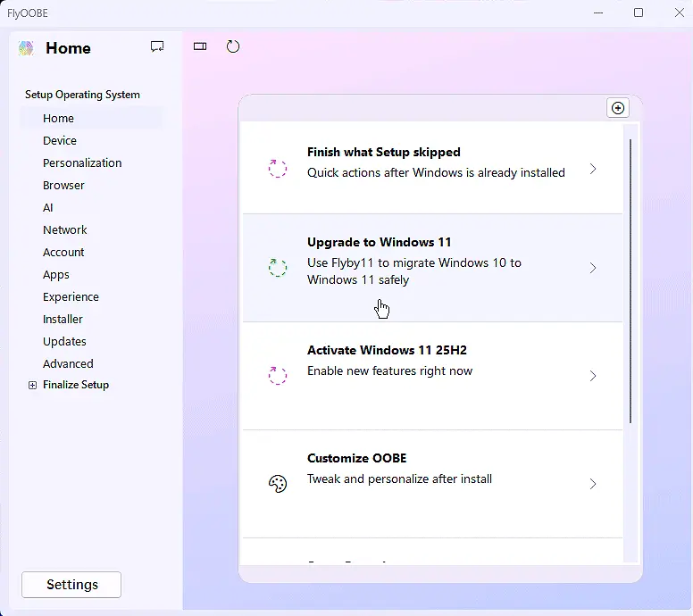This screenshot has height=616, width=693.
Task: Select Advanced in the setup sidebar
Action: click(68, 363)
